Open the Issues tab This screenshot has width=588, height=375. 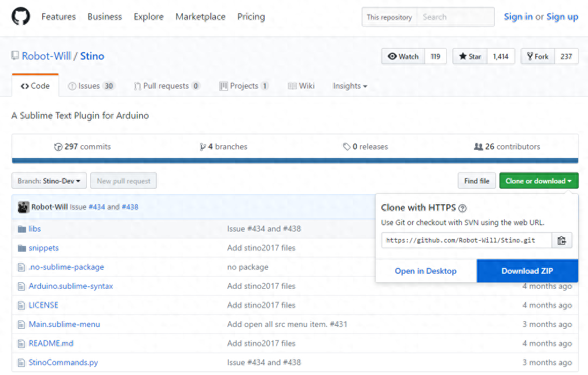[x=91, y=86]
